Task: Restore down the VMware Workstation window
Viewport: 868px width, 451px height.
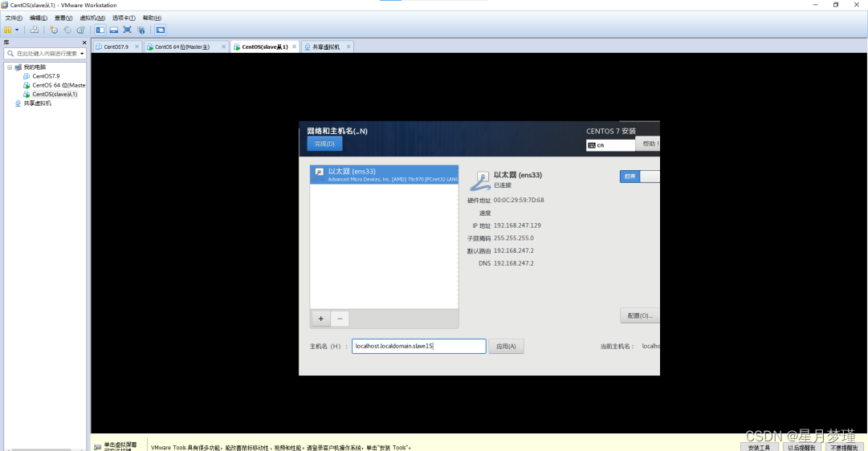Action: click(836, 5)
